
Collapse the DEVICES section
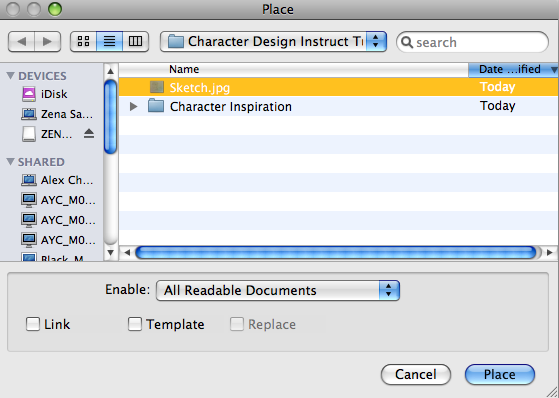tap(11, 76)
